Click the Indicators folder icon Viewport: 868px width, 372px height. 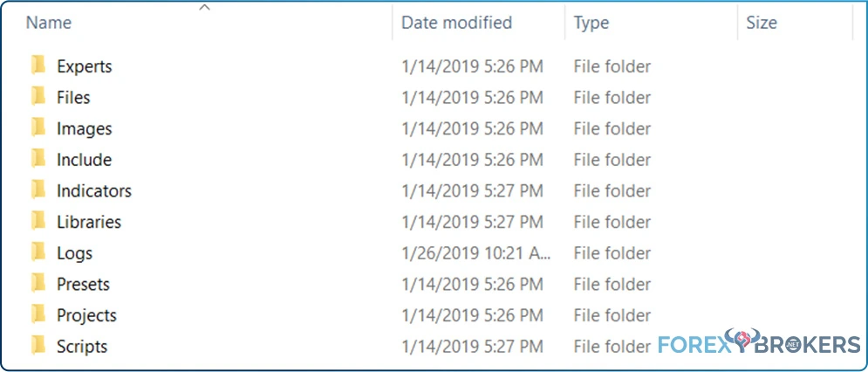pos(38,190)
